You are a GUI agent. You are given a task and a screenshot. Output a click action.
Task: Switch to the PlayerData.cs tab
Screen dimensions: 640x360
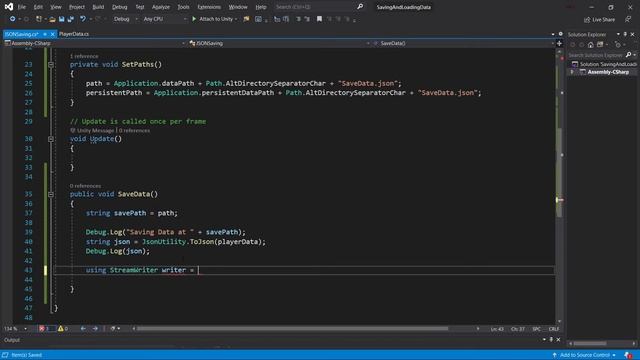pyautogui.click(x=74, y=34)
